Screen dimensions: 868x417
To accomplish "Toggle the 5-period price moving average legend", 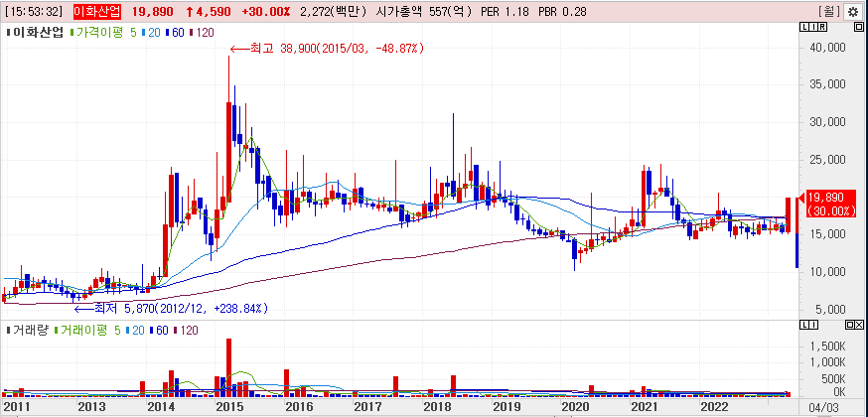I will pos(133,33).
